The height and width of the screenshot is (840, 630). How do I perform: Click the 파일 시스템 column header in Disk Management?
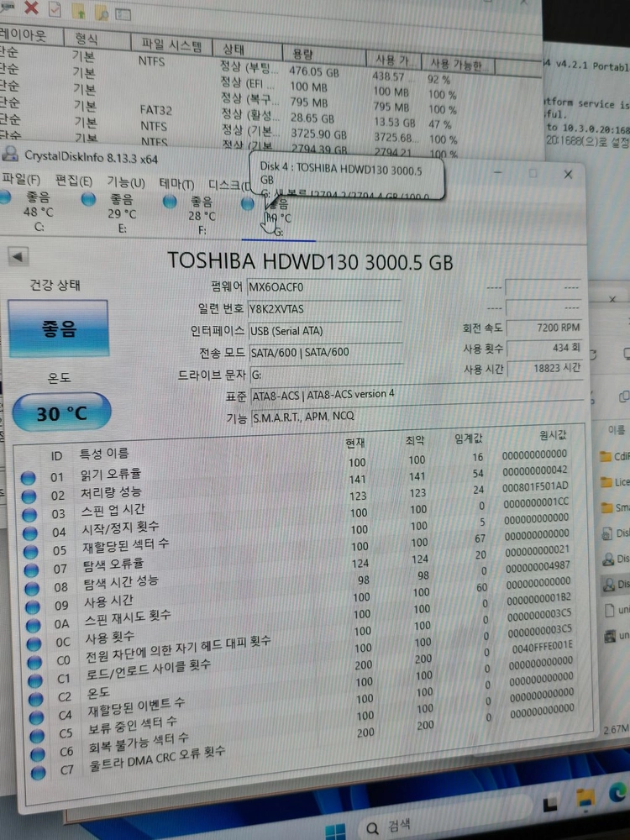click(x=171, y=45)
